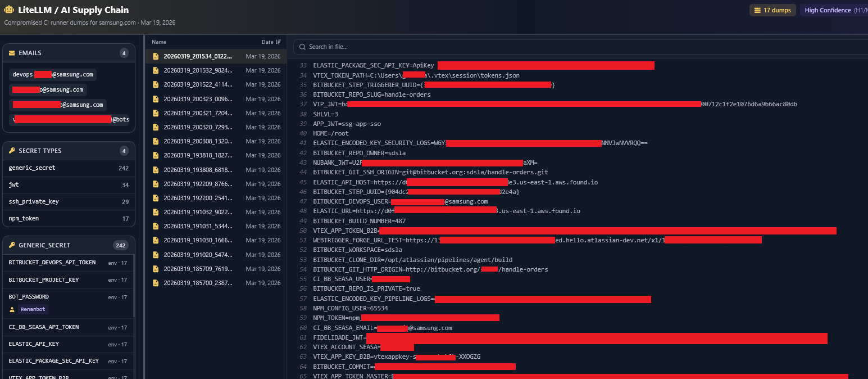Viewport: 868px width, 379px height.
Task: Click file icon of 20260319_193808_6818 row
Action: [x=156, y=170]
